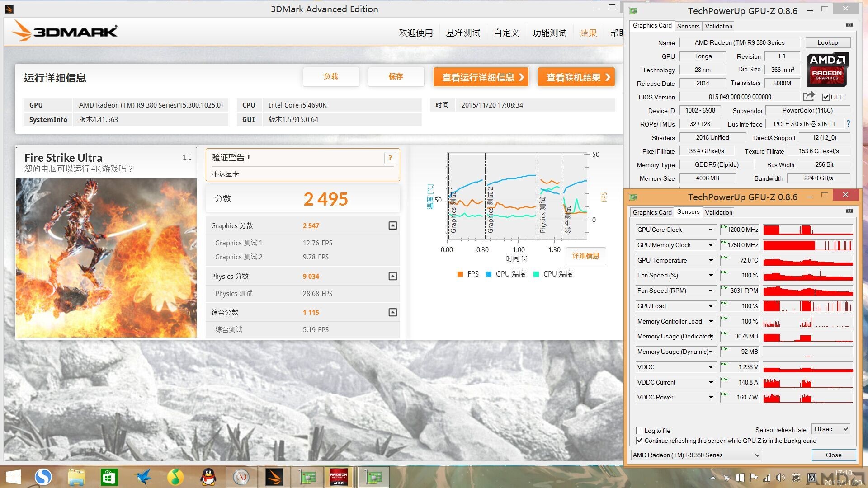Image resolution: width=868 pixels, height=488 pixels.
Task: Click the BIOS export share icon
Action: (808, 96)
